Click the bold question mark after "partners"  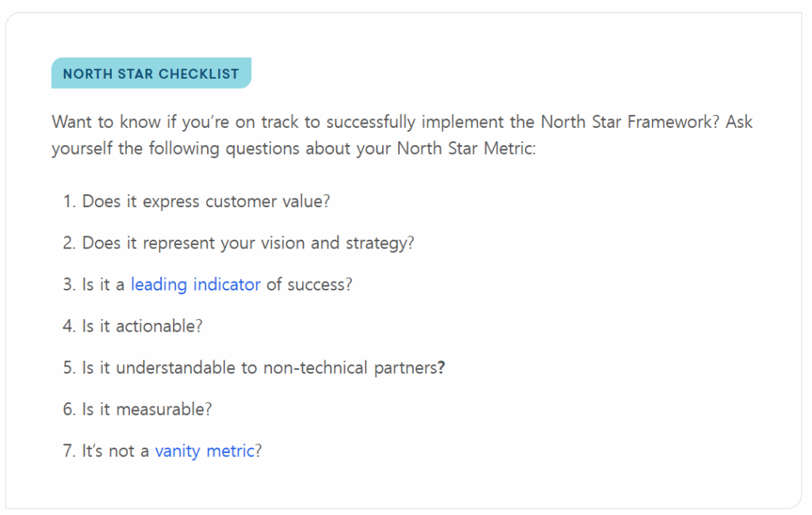point(441,367)
